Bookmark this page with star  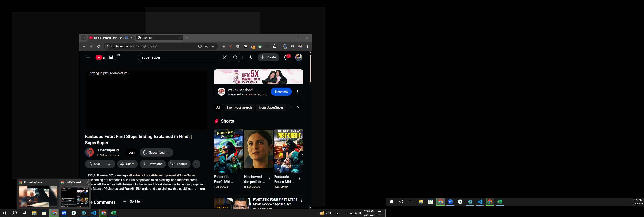(x=213, y=46)
